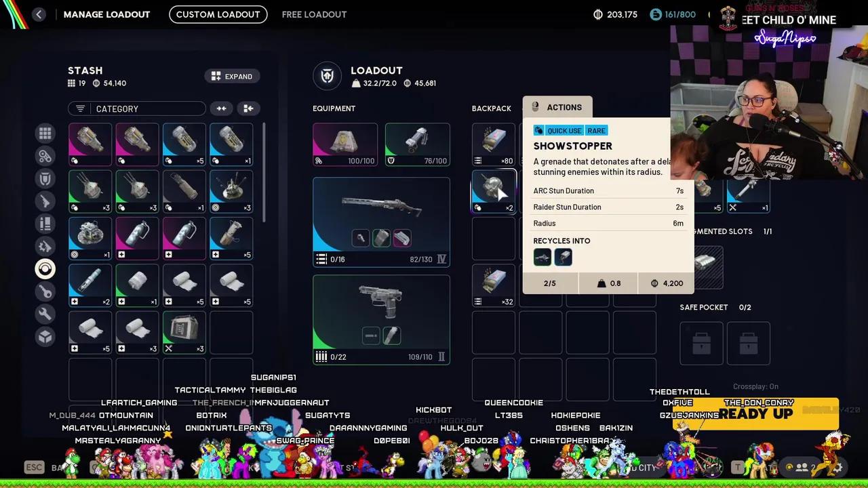Click the Ready Up button
The height and width of the screenshot is (488, 868).
(755, 413)
